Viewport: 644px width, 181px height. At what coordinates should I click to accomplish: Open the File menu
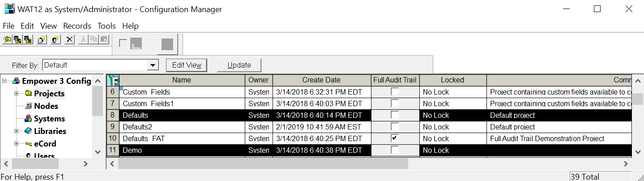click(9, 26)
